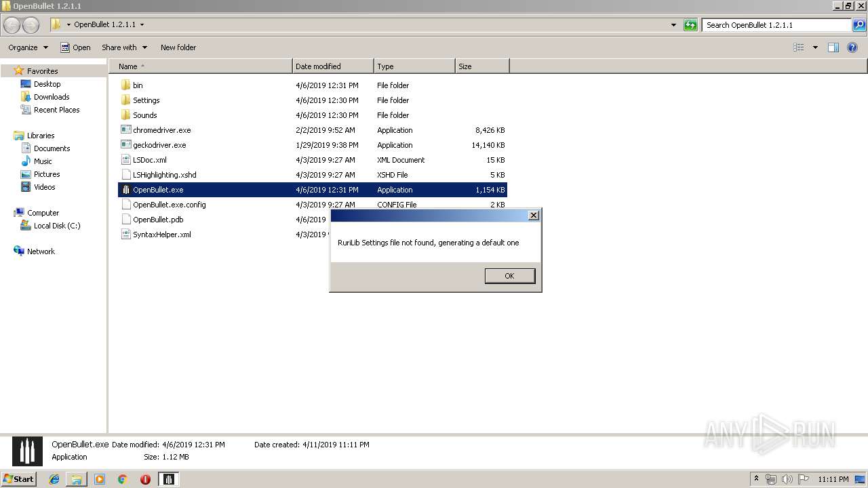
Task: Click the network tray icon
Action: click(772, 479)
